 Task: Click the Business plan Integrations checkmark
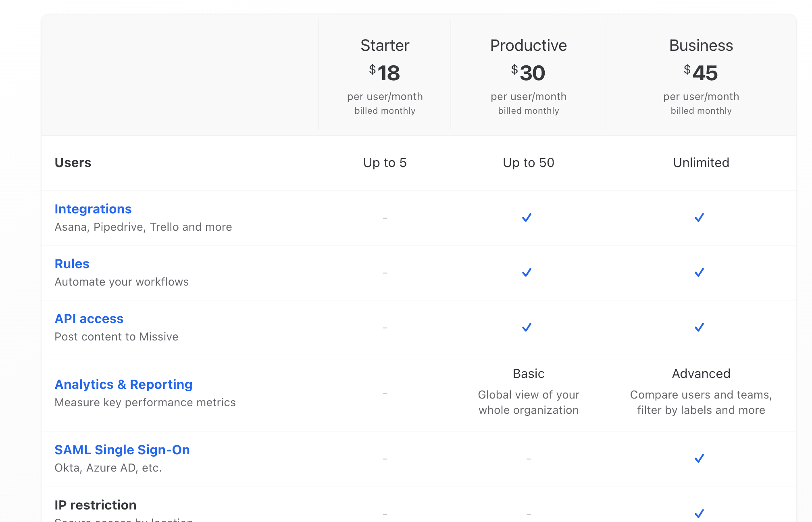(x=700, y=217)
